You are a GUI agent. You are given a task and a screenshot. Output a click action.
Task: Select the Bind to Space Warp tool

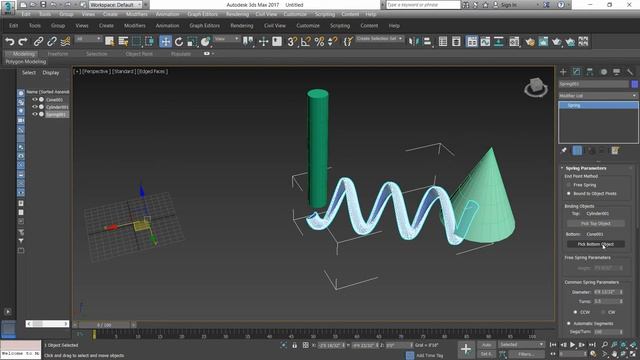point(65,41)
